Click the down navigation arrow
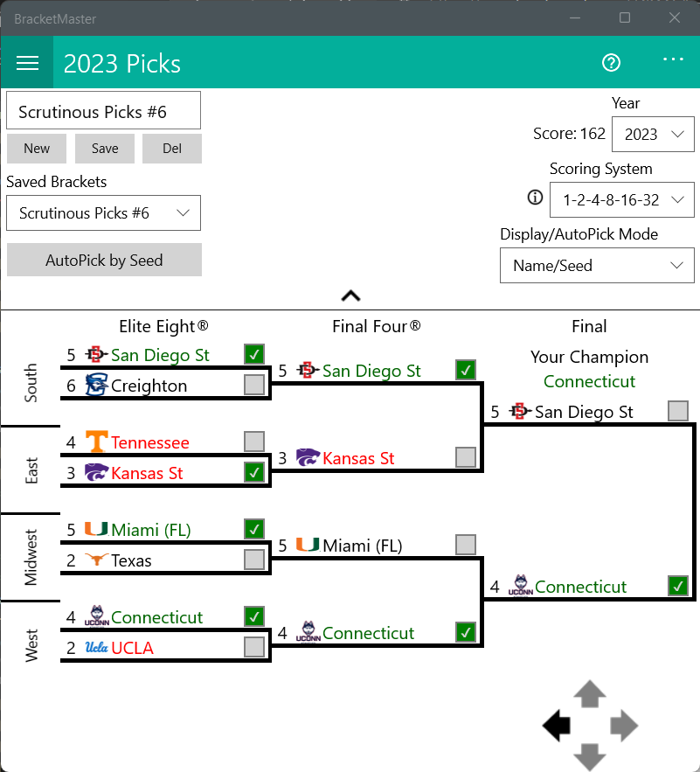This screenshot has height=772, width=700. point(590,755)
